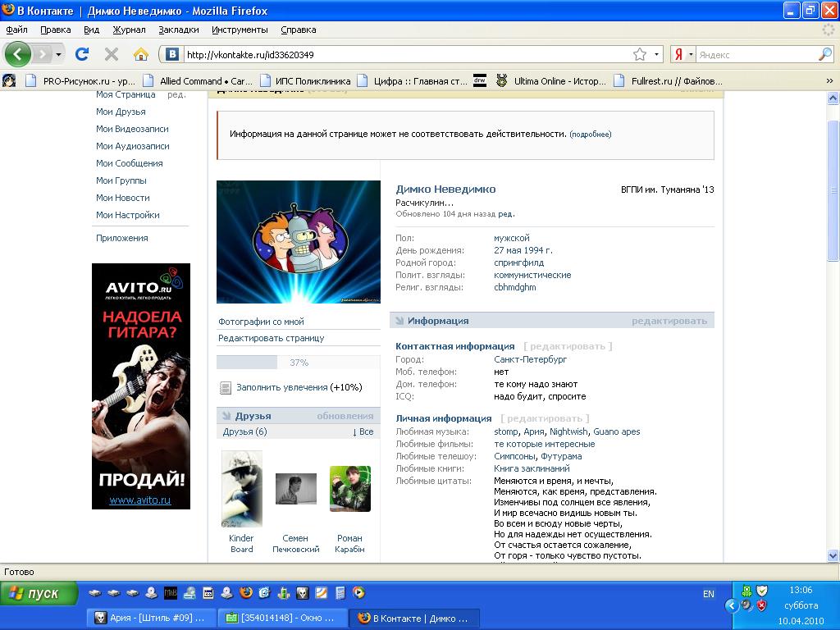This screenshot has width=840, height=630.
Task: Open the Журнал menu
Action: (129, 30)
